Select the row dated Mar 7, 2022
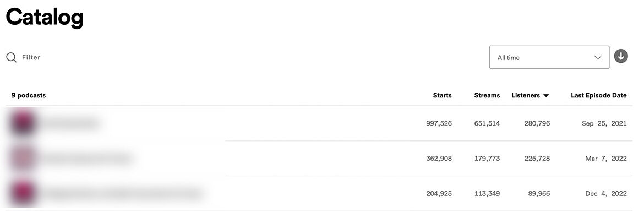This screenshot has width=644, height=212. (319, 158)
